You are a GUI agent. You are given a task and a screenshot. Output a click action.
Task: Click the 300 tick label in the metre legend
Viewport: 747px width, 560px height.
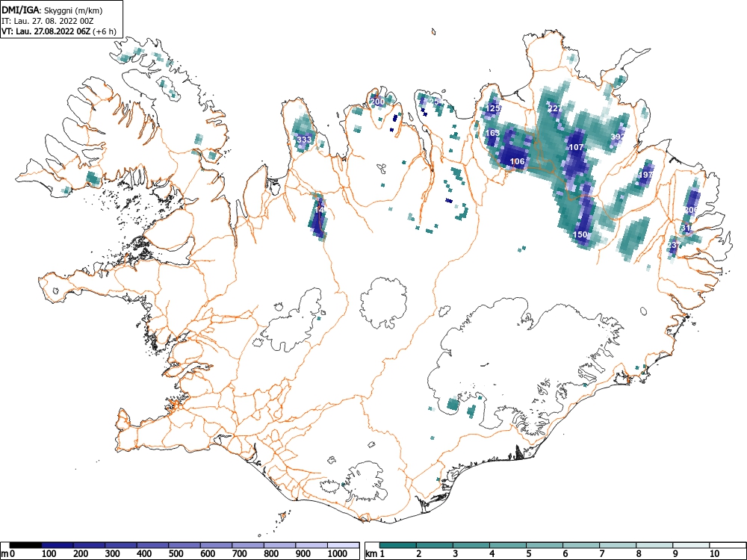113,553
